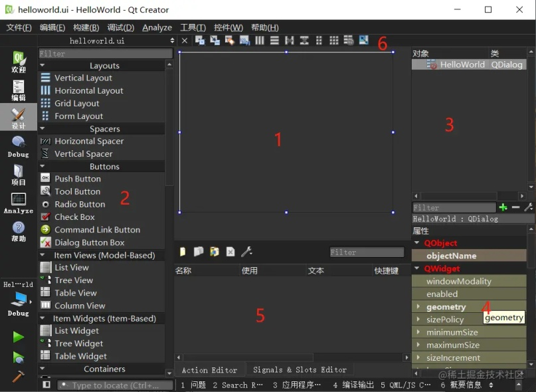The height and width of the screenshot is (392, 536).
Task: Click Paste icon in Action Editor
Action: (x=215, y=252)
